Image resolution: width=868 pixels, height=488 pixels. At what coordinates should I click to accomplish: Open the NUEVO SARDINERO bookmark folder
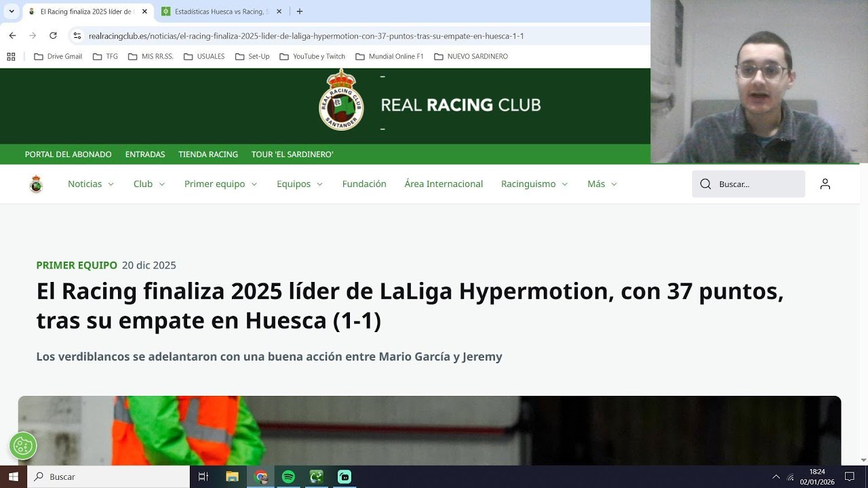click(x=471, y=56)
